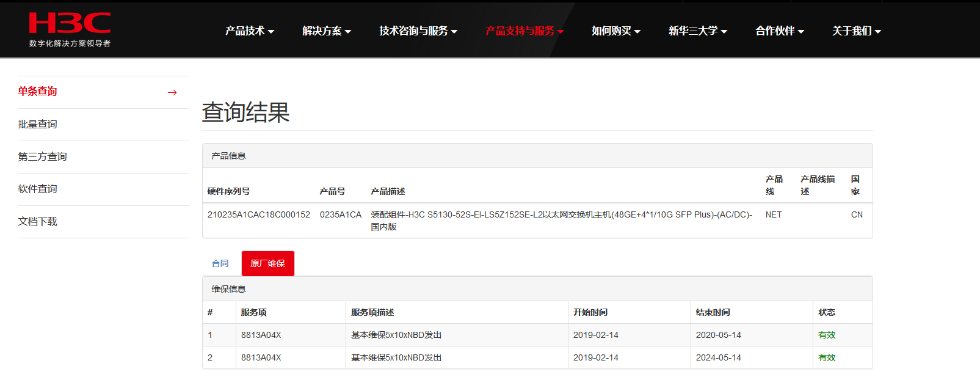The width and height of the screenshot is (980, 388).
Task: Expand the 新华三大学 menu
Action: [x=698, y=31]
